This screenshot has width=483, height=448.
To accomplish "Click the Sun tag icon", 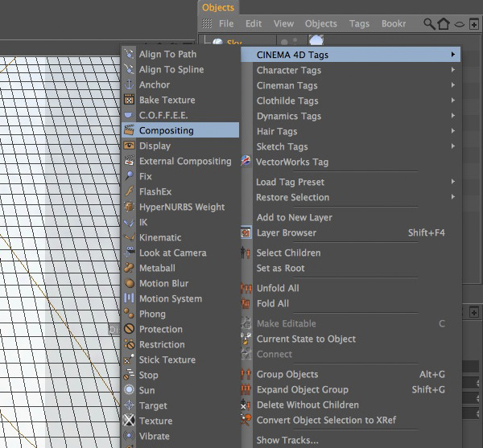I will 129,390.
